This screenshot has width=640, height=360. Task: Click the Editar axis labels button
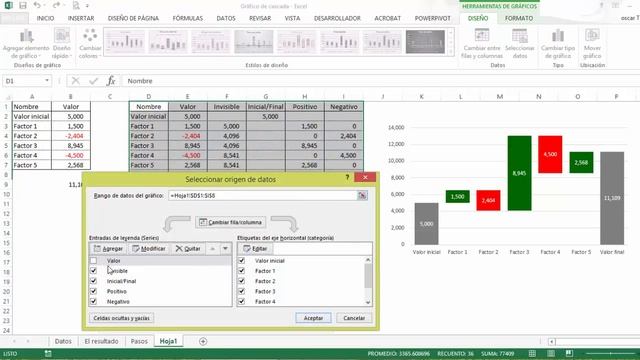(255, 249)
